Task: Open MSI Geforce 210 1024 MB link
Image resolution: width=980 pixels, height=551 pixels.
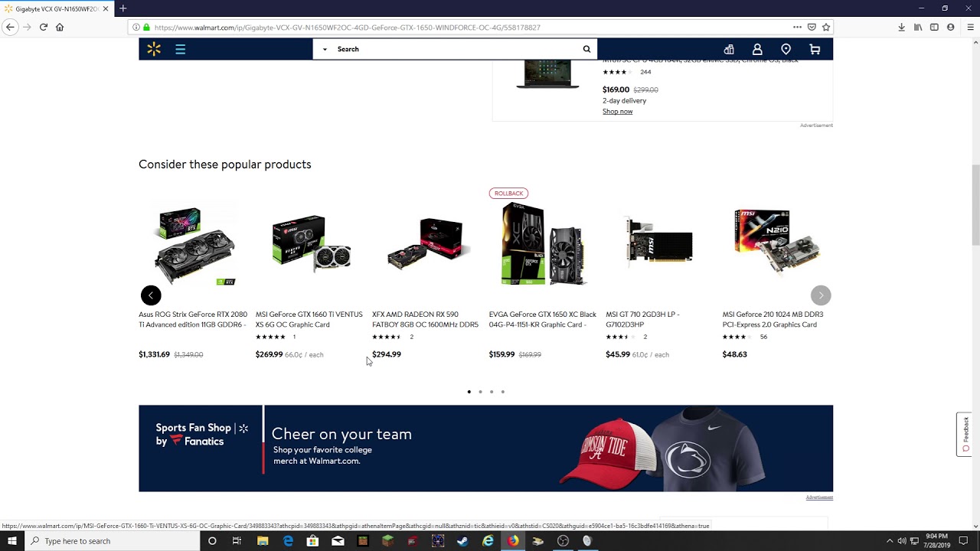Action: (x=773, y=319)
